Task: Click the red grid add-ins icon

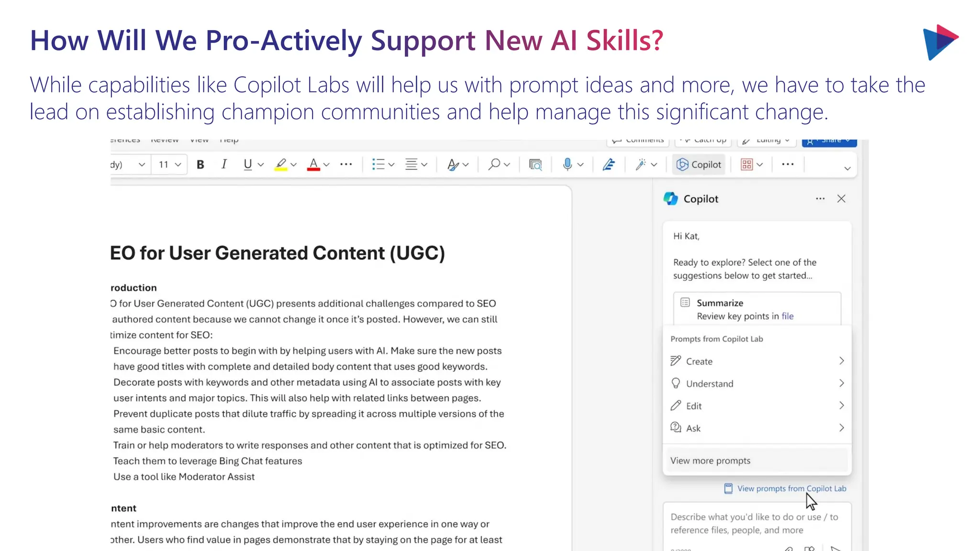Action: [x=746, y=165]
